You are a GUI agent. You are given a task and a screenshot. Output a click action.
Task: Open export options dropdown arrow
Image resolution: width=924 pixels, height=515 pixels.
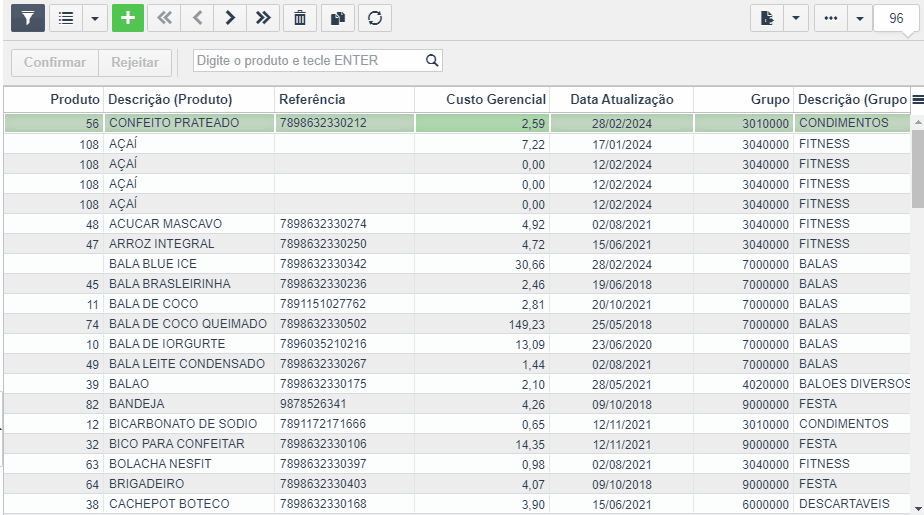tap(796, 18)
